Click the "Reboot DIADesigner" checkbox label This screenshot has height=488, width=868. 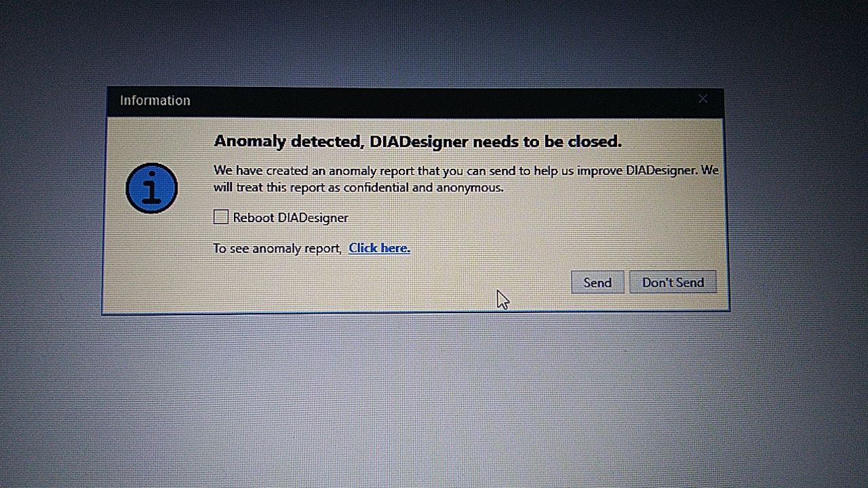[x=290, y=218]
